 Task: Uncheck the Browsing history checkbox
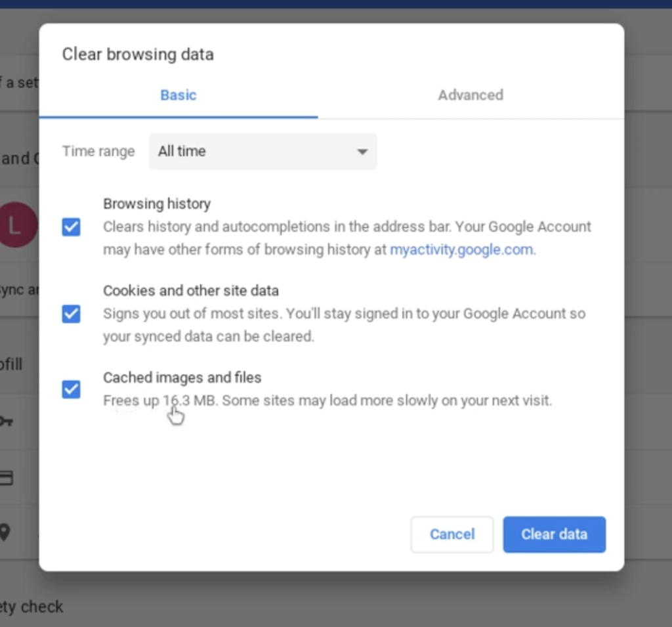(x=71, y=227)
